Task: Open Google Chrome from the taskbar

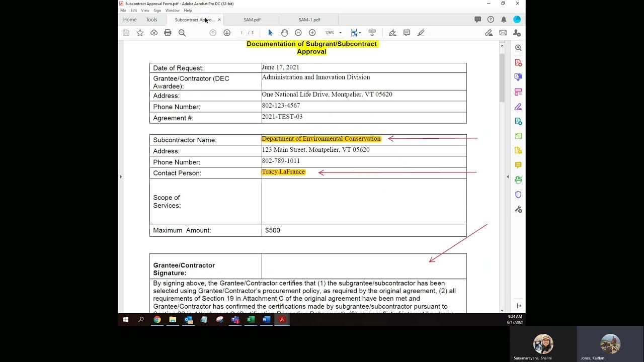Action: tap(157, 319)
